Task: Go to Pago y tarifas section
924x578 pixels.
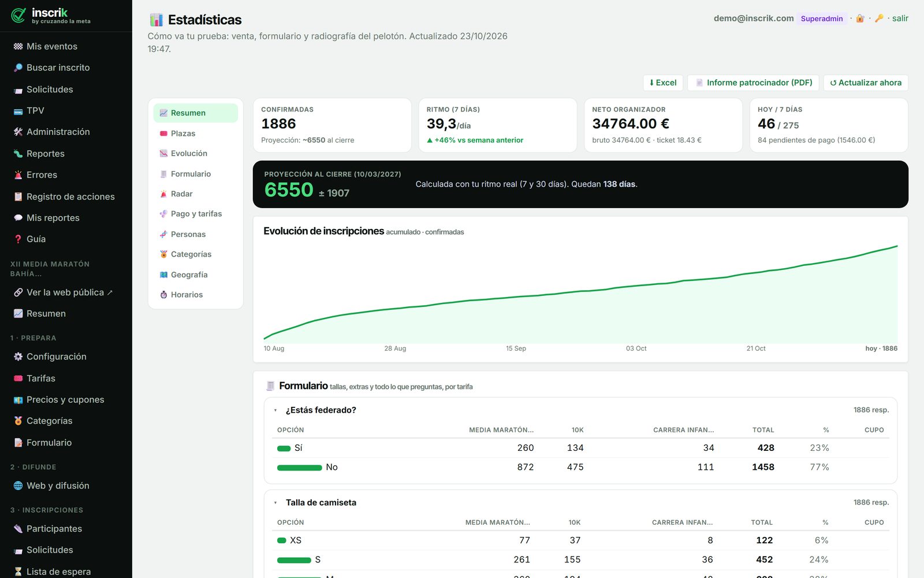Action: pos(195,214)
